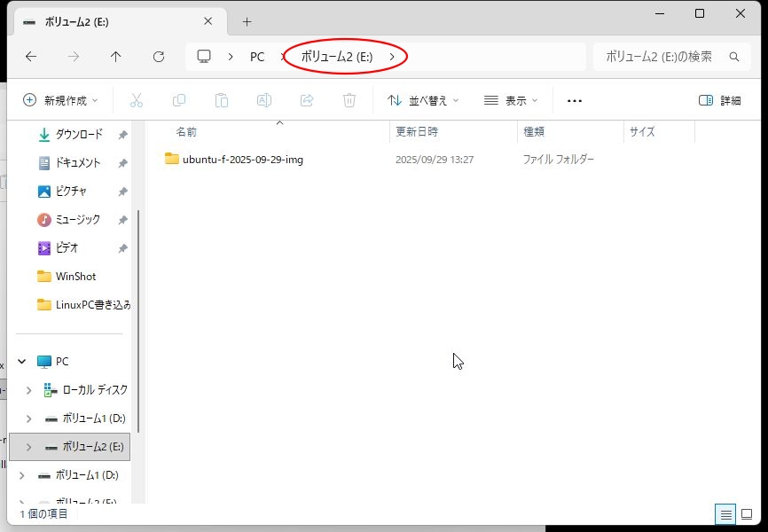The width and height of the screenshot is (768, 532).
Task: Select the Cut icon in the toolbar
Action: pyautogui.click(x=136, y=100)
